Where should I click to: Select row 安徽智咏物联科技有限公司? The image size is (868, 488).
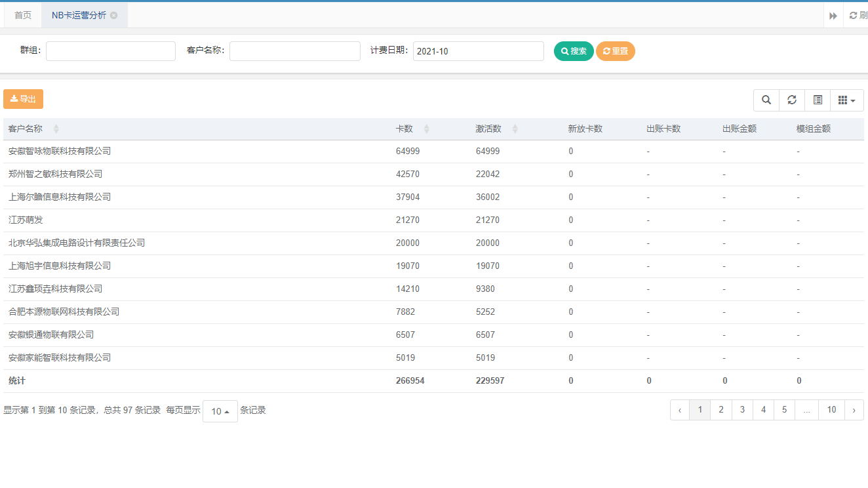coord(433,152)
